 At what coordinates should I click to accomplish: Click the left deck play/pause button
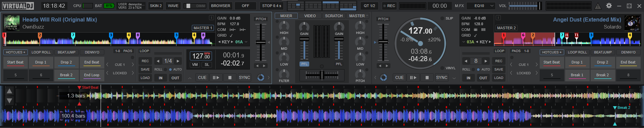coord(216,78)
